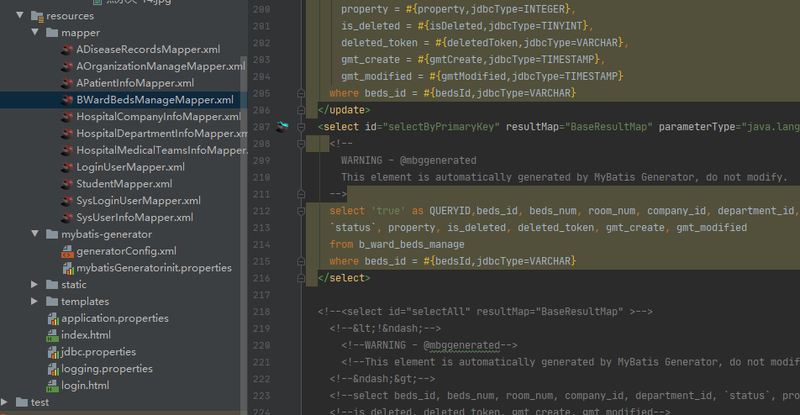This screenshot has width=800, height=415.
Task: Click SysLoginUserMapper.xml file icon
Action: pyautogui.click(x=67, y=201)
